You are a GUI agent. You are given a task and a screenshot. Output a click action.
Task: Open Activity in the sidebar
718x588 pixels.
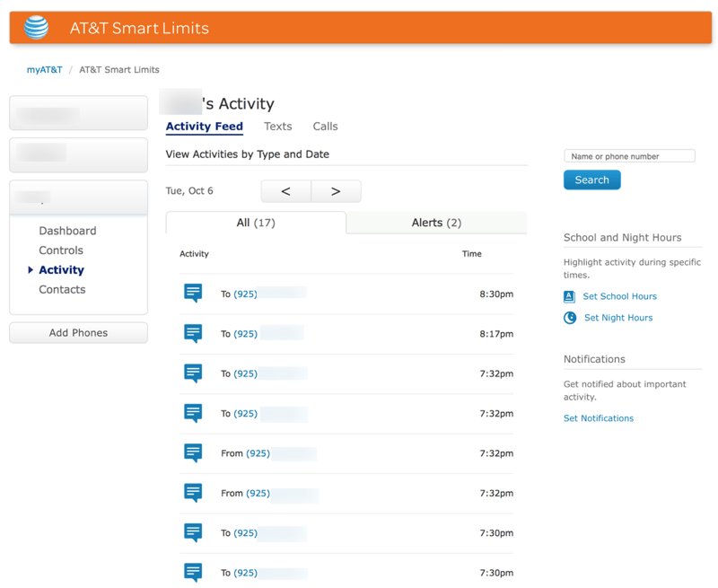point(61,270)
